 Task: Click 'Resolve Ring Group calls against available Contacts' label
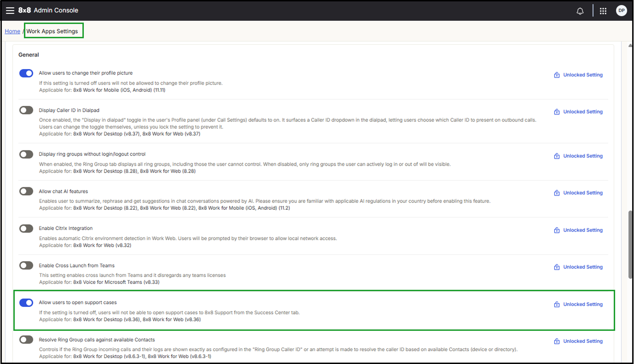pos(97,340)
